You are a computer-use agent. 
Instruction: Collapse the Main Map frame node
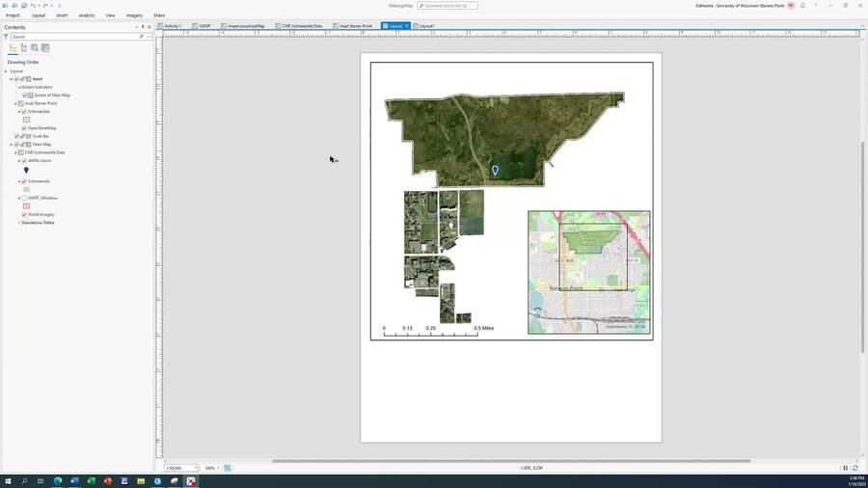(x=11, y=145)
